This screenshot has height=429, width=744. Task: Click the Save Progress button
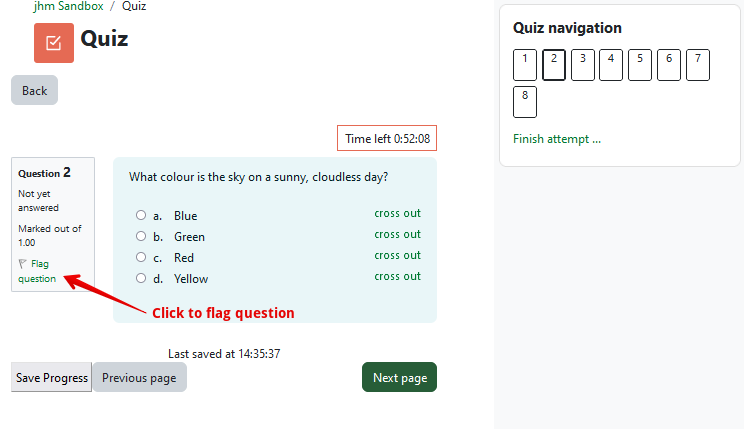tap(52, 377)
